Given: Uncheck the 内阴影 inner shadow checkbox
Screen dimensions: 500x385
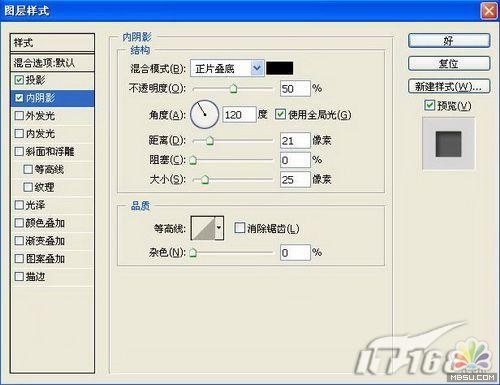Looking at the screenshot, I should point(19,98).
